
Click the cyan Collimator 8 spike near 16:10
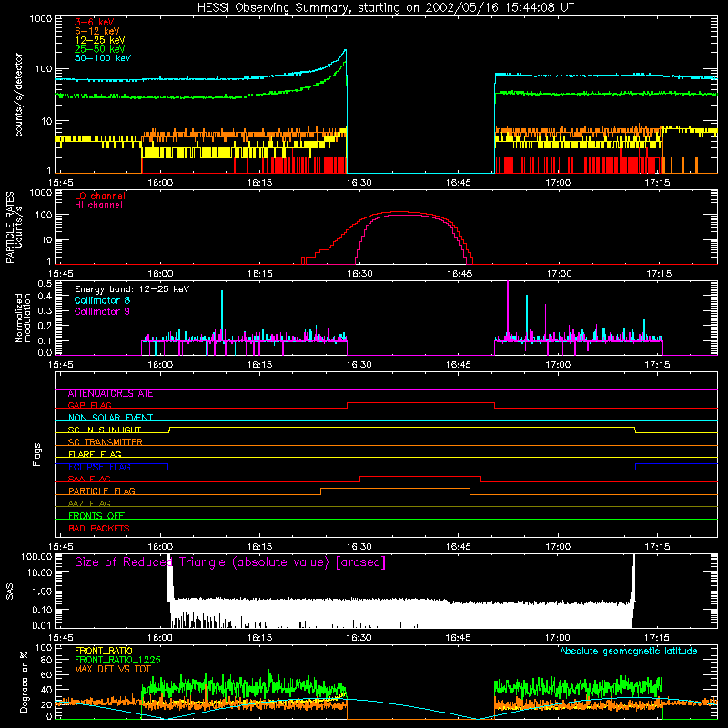[222, 316]
